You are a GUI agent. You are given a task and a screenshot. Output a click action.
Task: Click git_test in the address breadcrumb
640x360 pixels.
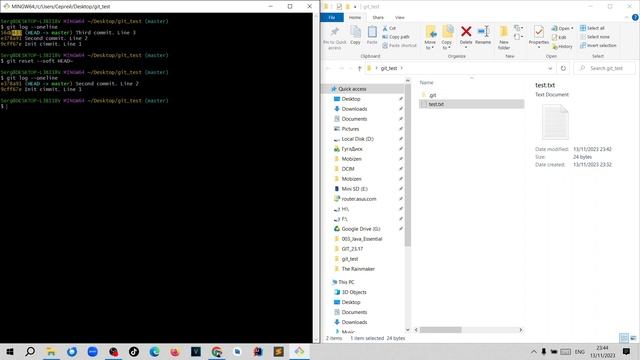(x=389, y=69)
